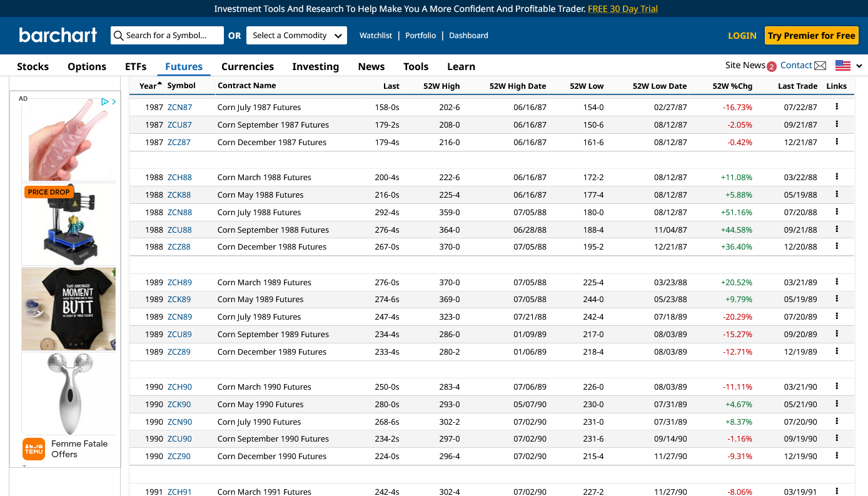Open the News menu
This screenshot has height=496, width=868.
(x=371, y=66)
